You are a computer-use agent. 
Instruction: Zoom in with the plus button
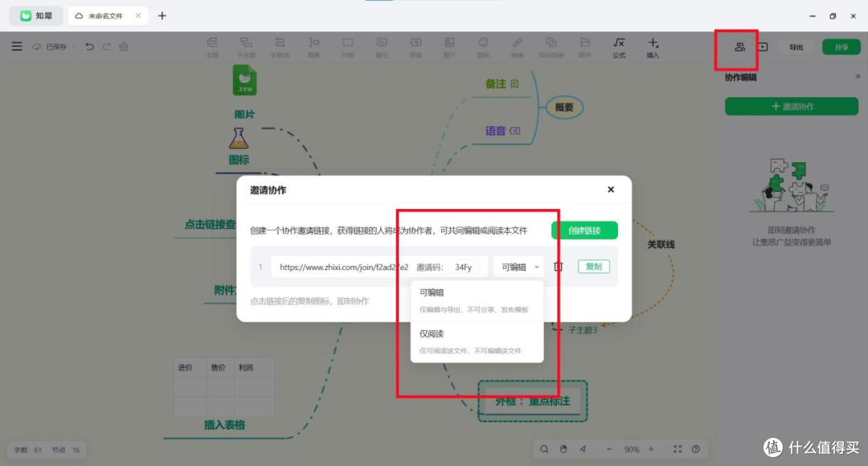point(651,449)
